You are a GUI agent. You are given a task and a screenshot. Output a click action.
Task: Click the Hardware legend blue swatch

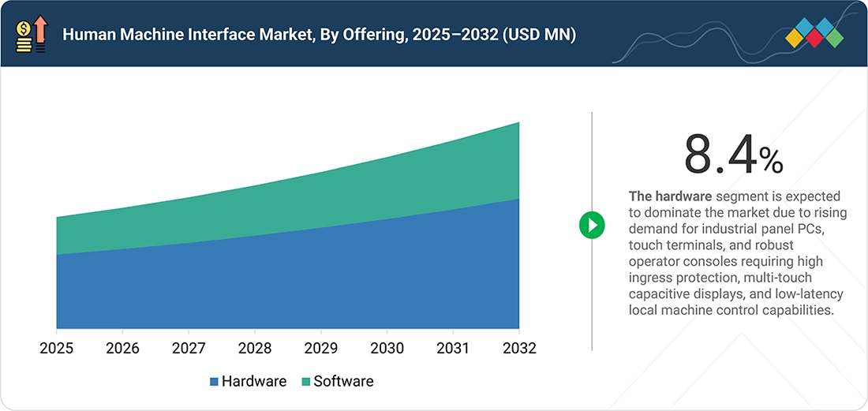tap(214, 381)
